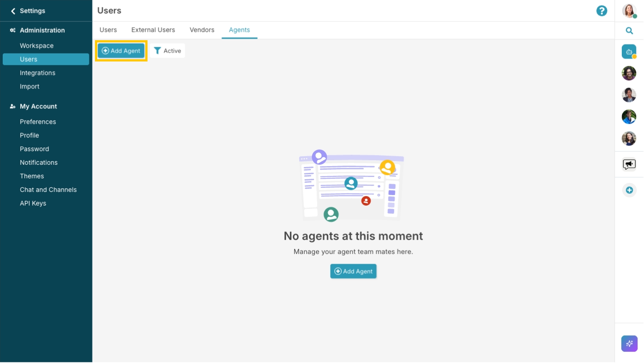
Task: Open the Active filter dropdown
Action: 168,51
